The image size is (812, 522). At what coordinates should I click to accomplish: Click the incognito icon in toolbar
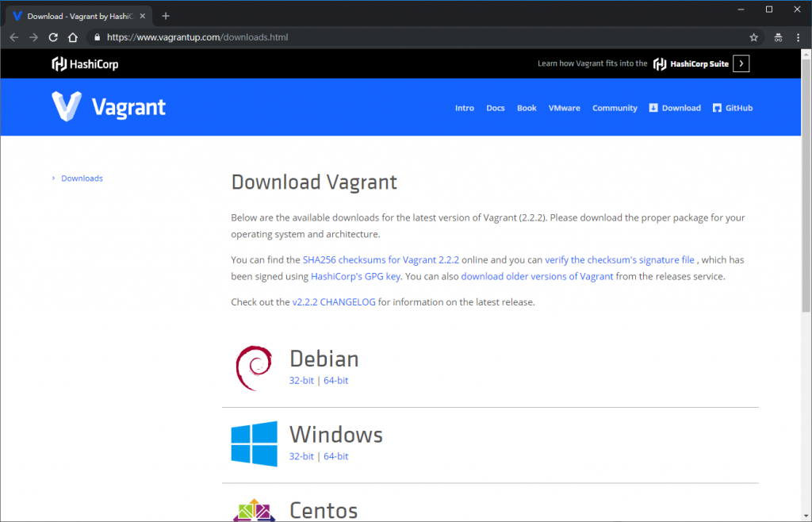(778, 37)
